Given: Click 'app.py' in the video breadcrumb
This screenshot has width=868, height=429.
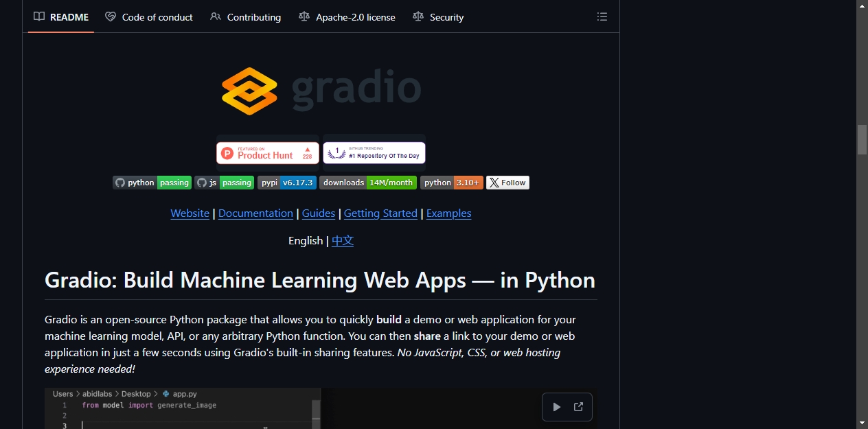Looking at the screenshot, I should (185, 394).
